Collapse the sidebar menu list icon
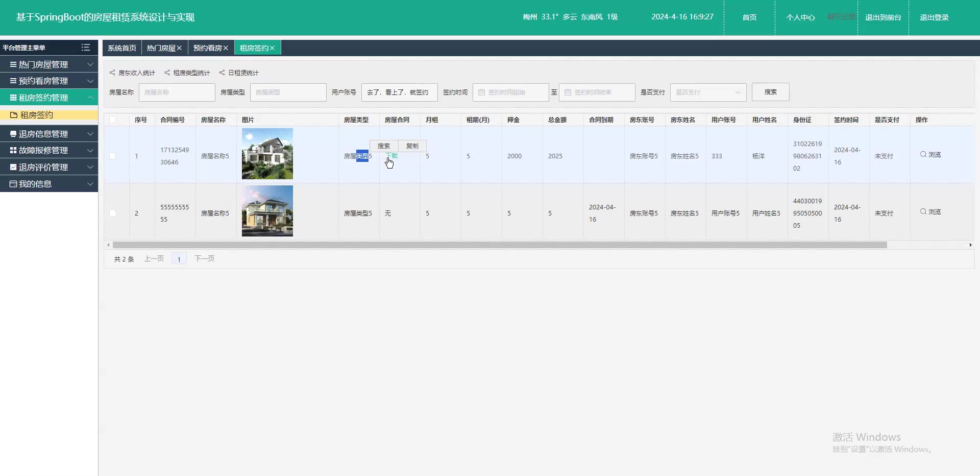Screen dimensions: 980x476 86,47
